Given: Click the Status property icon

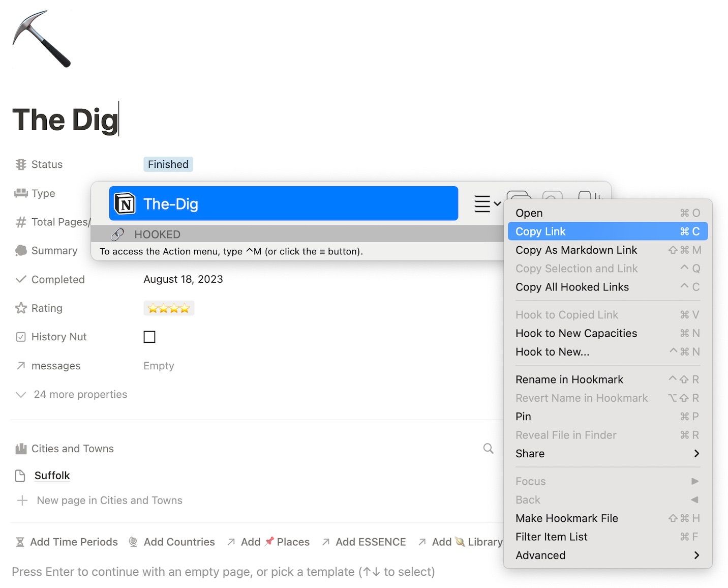Looking at the screenshot, I should [x=21, y=164].
